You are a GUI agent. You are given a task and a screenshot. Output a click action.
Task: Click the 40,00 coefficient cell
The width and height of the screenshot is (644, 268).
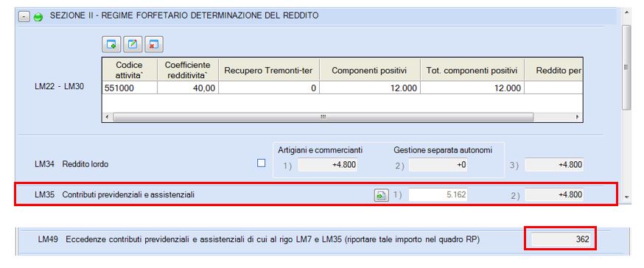tap(188, 88)
